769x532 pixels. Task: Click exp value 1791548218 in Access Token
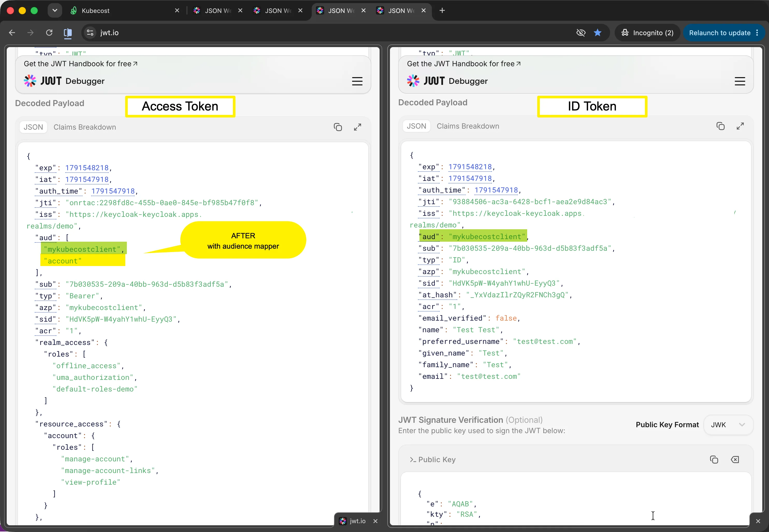[87, 168]
